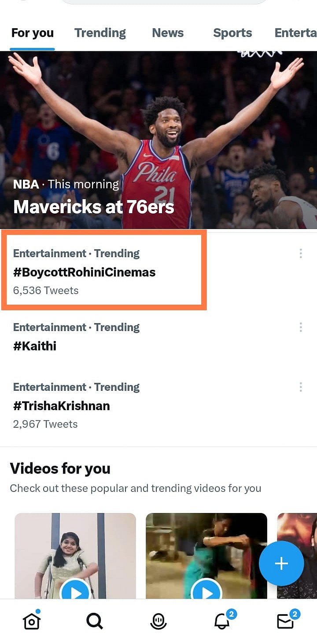The image size is (317, 644).
Task: Expand options menu for #TrishaKrishnan
Action: pos(301,387)
